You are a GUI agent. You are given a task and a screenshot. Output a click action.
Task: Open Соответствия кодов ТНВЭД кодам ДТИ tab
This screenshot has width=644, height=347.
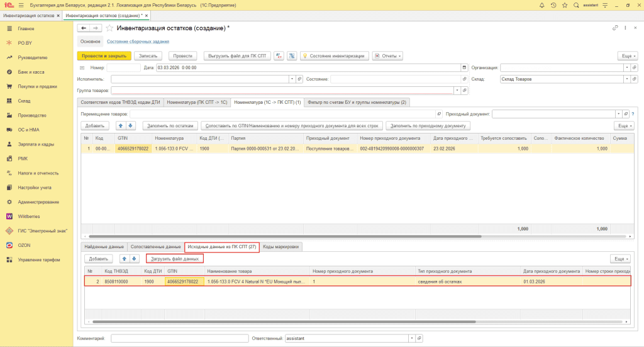119,102
